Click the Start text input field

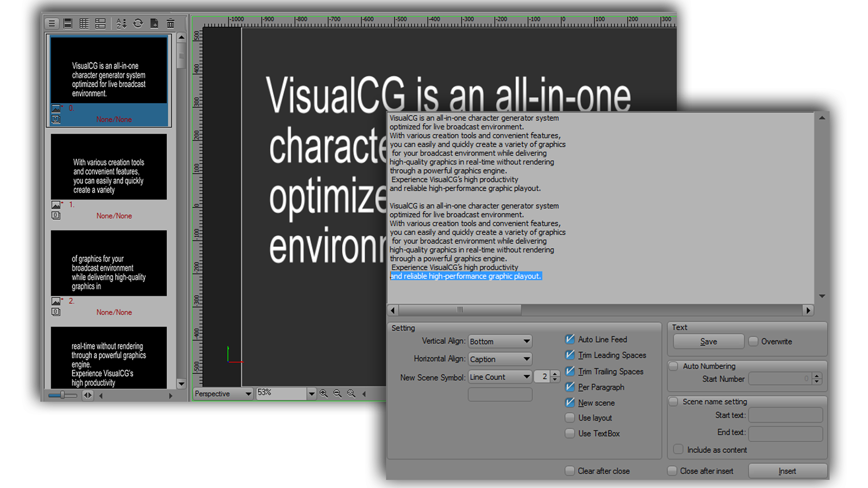(x=785, y=415)
